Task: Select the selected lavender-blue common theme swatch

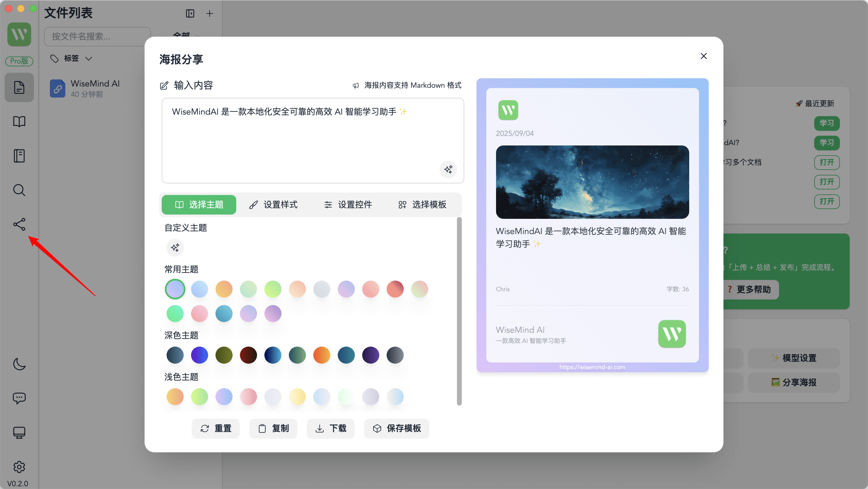Action: (x=175, y=289)
